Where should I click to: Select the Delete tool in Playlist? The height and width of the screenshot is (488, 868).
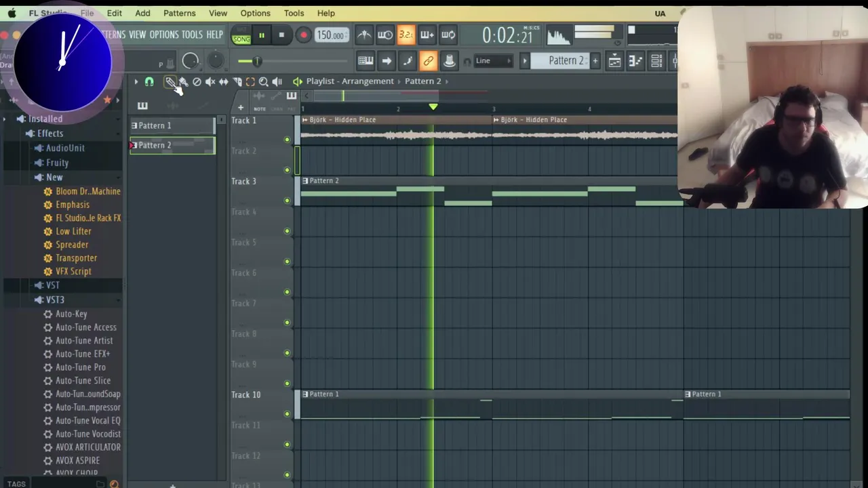click(197, 81)
